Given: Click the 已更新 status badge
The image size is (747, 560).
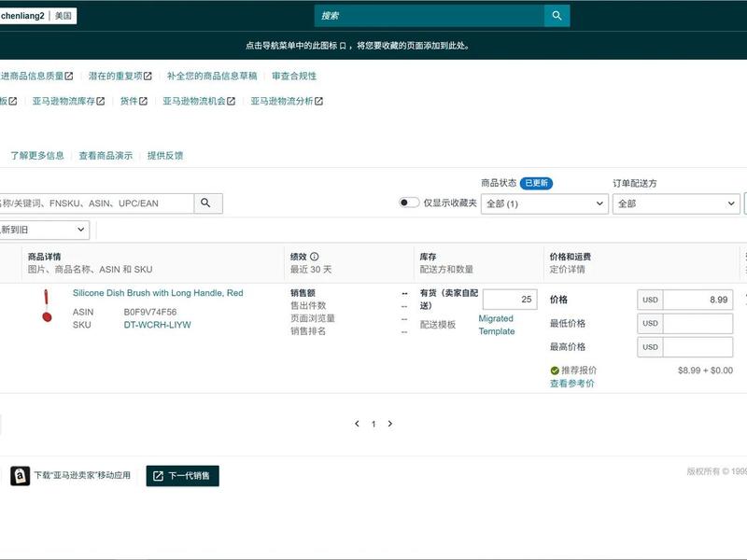Looking at the screenshot, I should coord(536,183).
